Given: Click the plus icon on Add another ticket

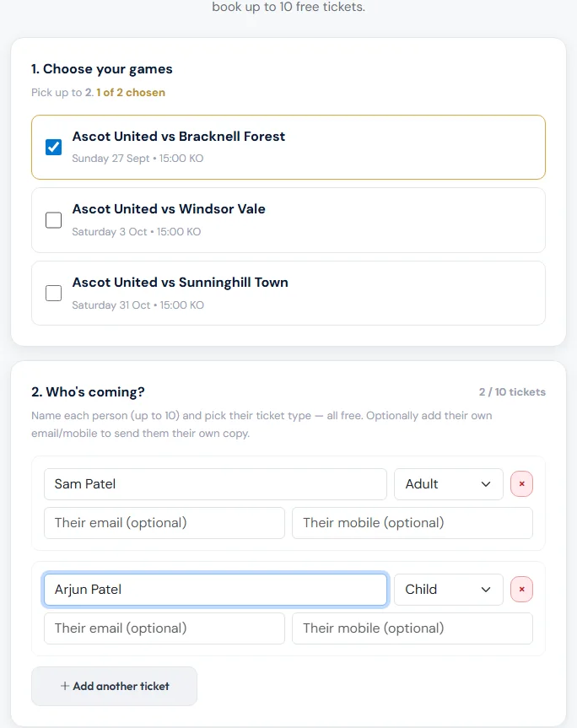Looking at the screenshot, I should [65, 686].
